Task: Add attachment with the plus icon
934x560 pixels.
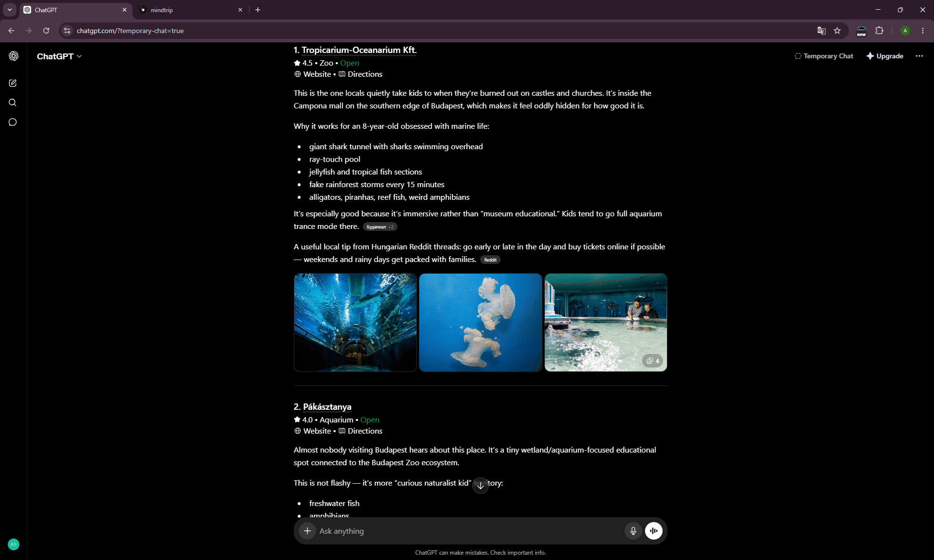Action: pos(307,531)
